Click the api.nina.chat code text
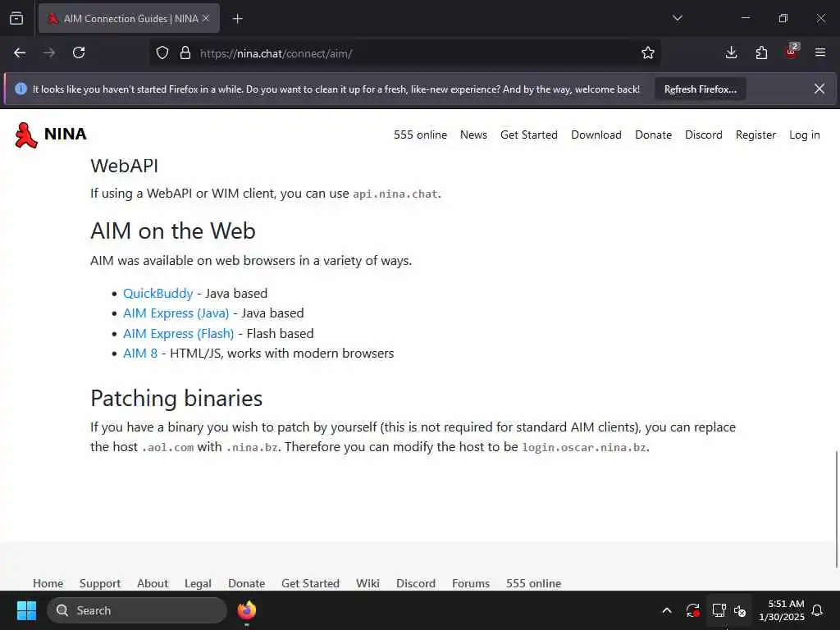 click(395, 194)
